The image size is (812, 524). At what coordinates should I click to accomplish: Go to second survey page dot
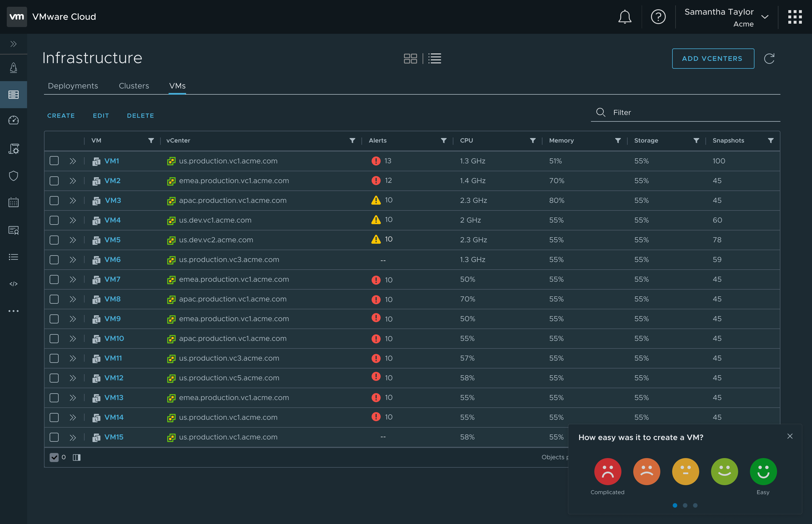point(685,505)
